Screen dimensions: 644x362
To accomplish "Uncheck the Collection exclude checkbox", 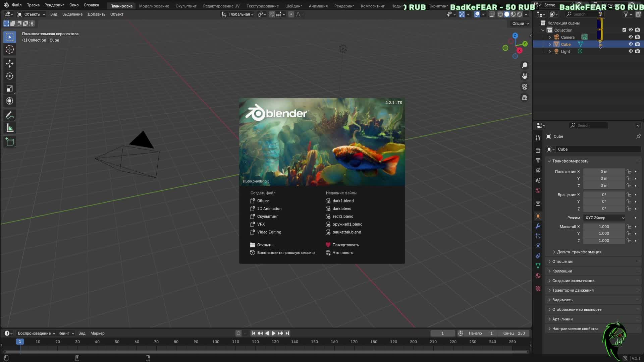I will pyautogui.click(x=624, y=30).
